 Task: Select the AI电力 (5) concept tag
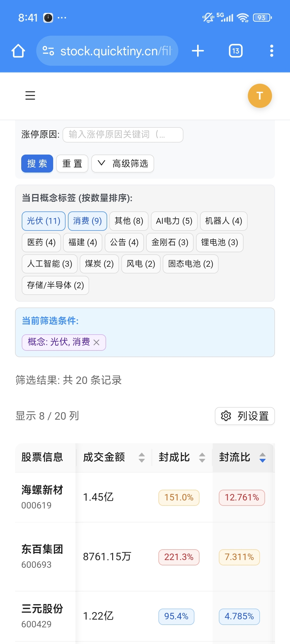(x=174, y=221)
